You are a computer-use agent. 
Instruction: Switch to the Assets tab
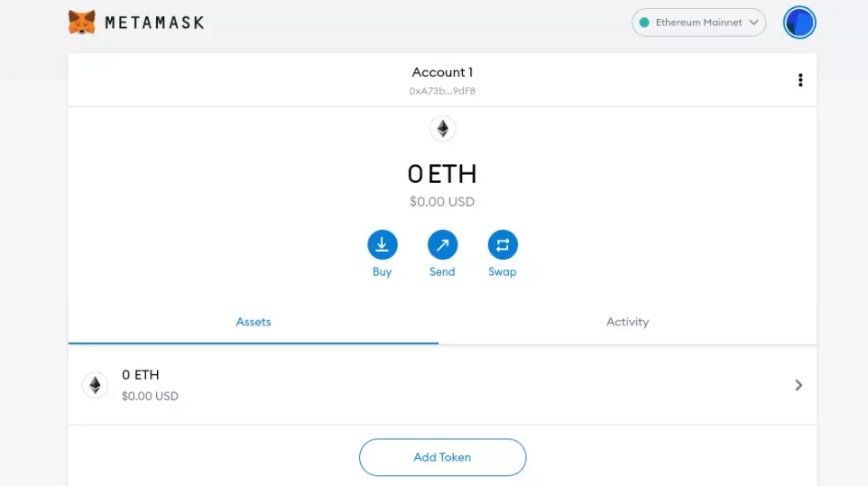(254, 322)
